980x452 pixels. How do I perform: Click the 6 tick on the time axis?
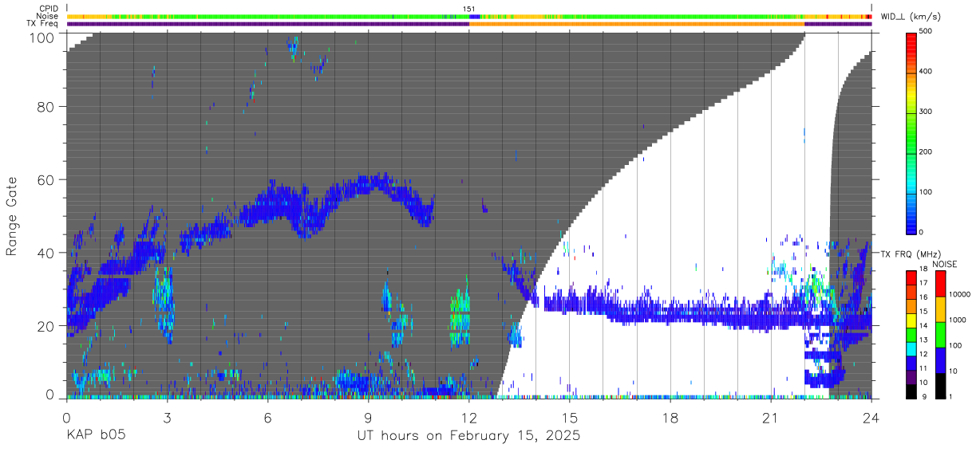point(267,418)
